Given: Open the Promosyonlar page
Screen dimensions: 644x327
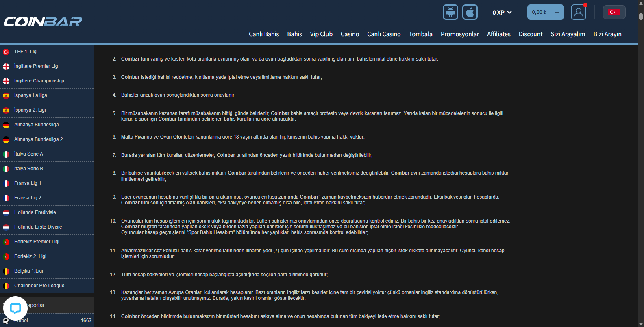Looking at the screenshot, I should [x=460, y=34].
